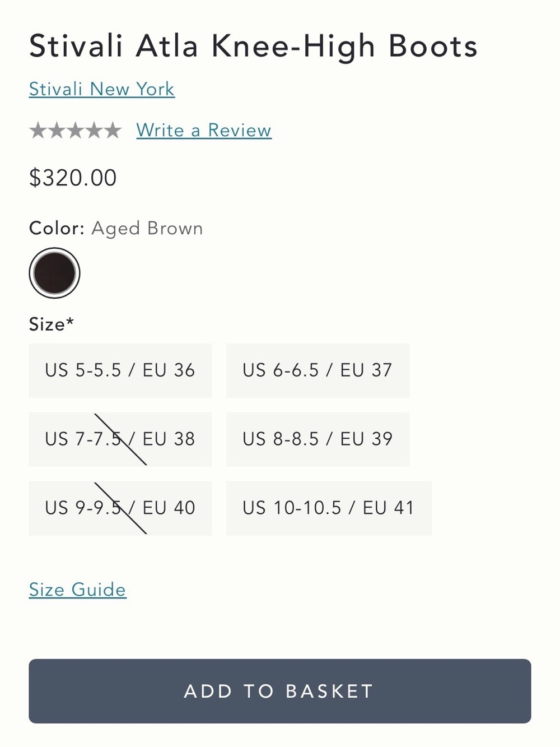
Task: Pick the crossed-out US 7-7.5 / EU 38 size
Action: [x=120, y=439]
